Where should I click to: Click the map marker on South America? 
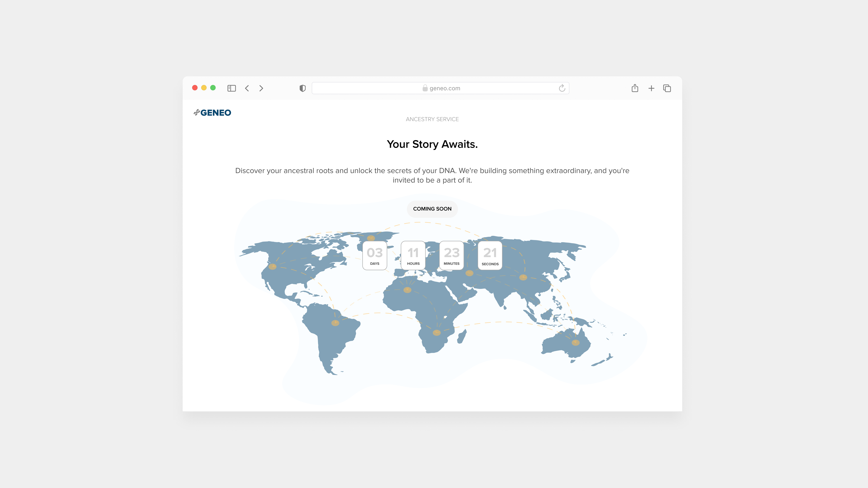pyautogui.click(x=335, y=323)
